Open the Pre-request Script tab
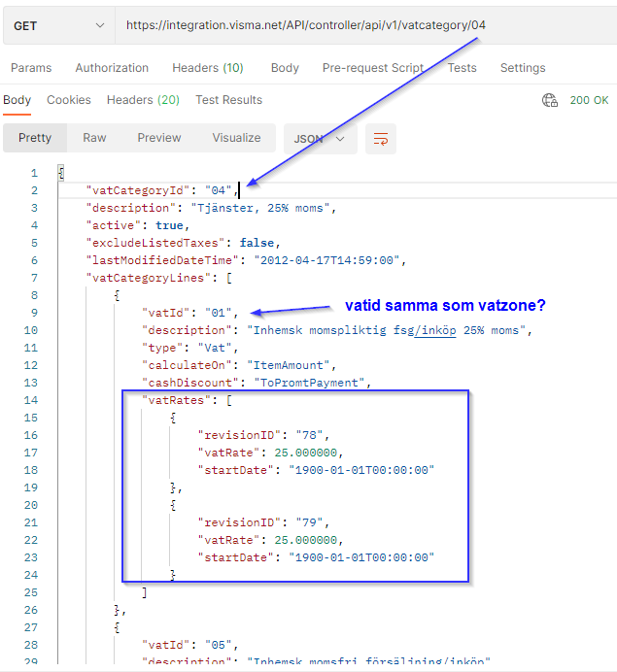The image size is (617, 672). (373, 68)
